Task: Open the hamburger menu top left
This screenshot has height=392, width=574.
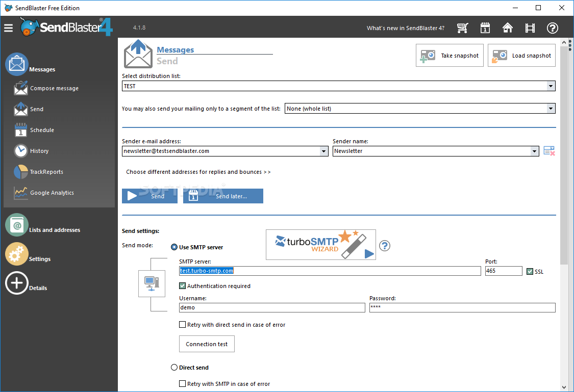Action: pos(8,28)
